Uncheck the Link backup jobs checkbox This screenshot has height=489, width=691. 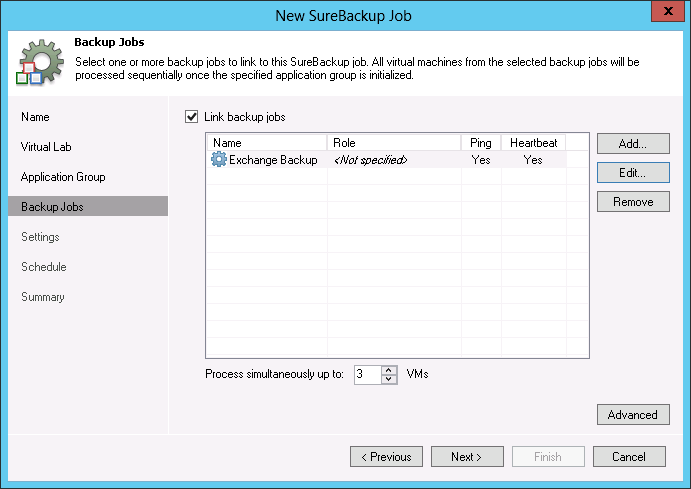click(191, 117)
